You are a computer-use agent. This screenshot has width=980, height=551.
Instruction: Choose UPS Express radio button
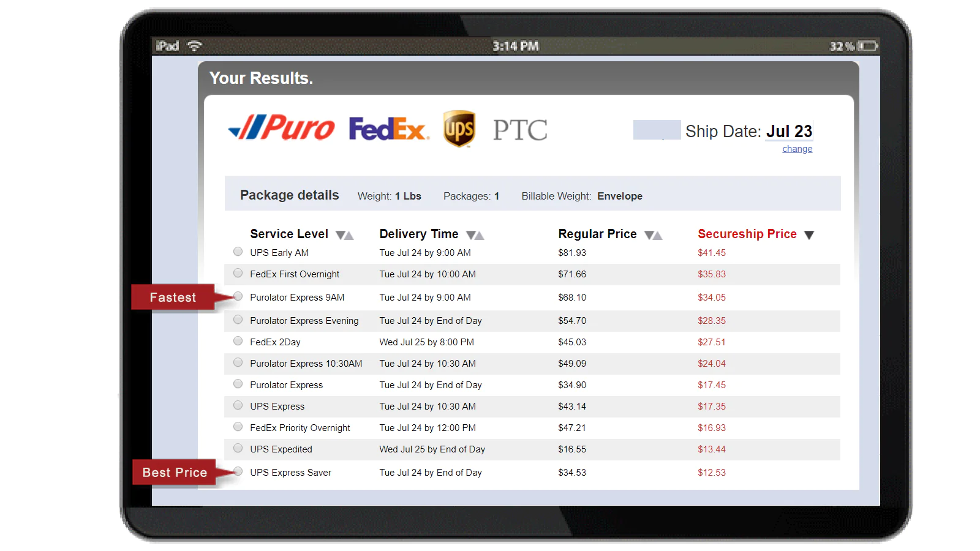point(238,405)
